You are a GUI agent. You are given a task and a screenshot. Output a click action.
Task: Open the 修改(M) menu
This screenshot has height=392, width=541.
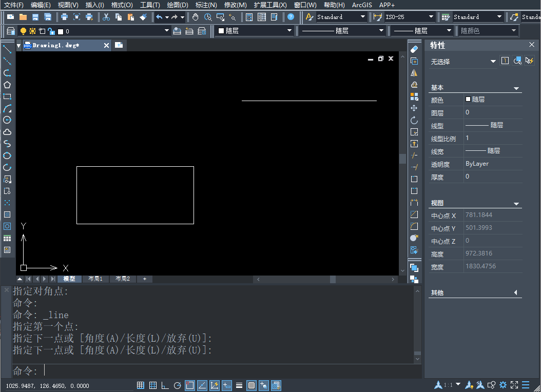point(235,5)
